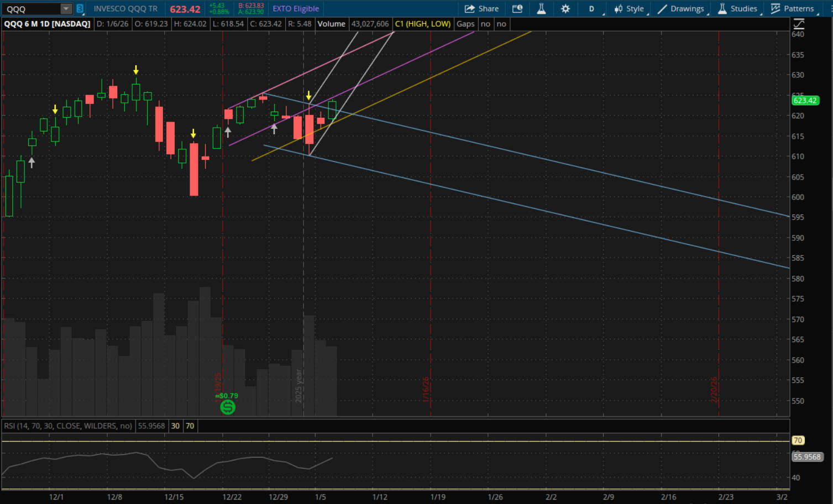Click the QQQ symbol input field
The height and width of the screenshot is (504, 833).
coord(30,9)
